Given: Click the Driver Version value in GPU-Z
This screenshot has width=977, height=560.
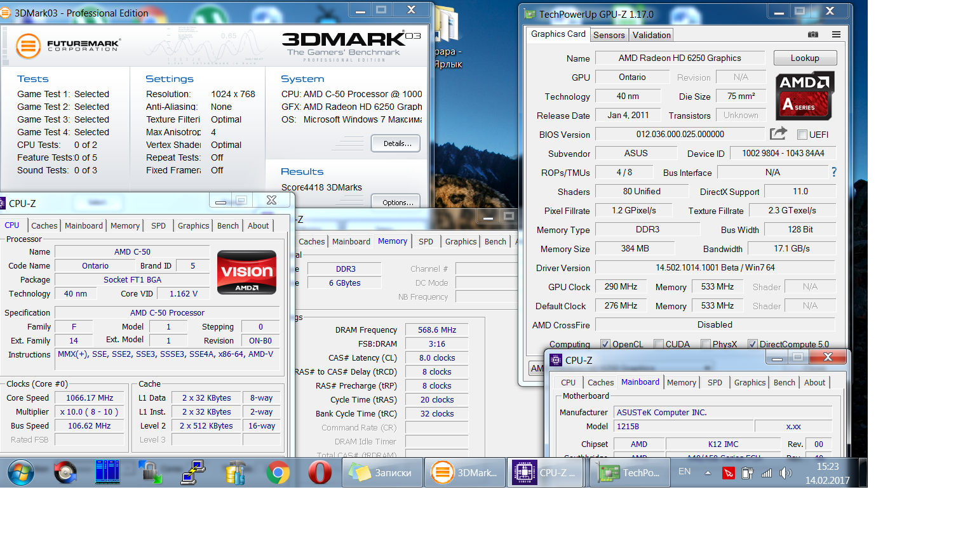Looking at the screenshot, I should pyautogui.click(x=715, y=267).
